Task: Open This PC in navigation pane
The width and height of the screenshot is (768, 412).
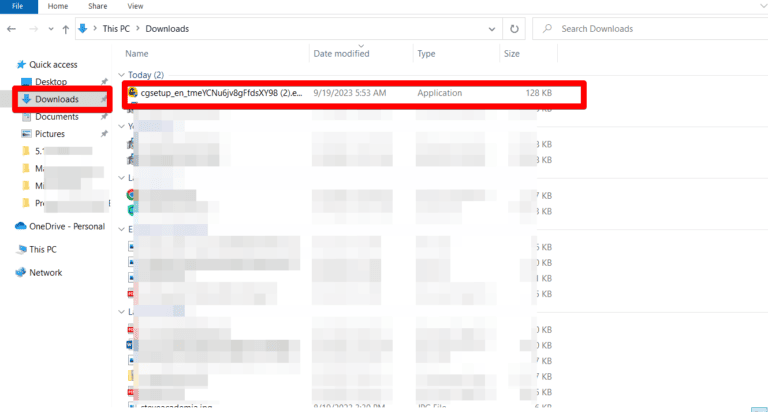Action: tap(43, 249)
